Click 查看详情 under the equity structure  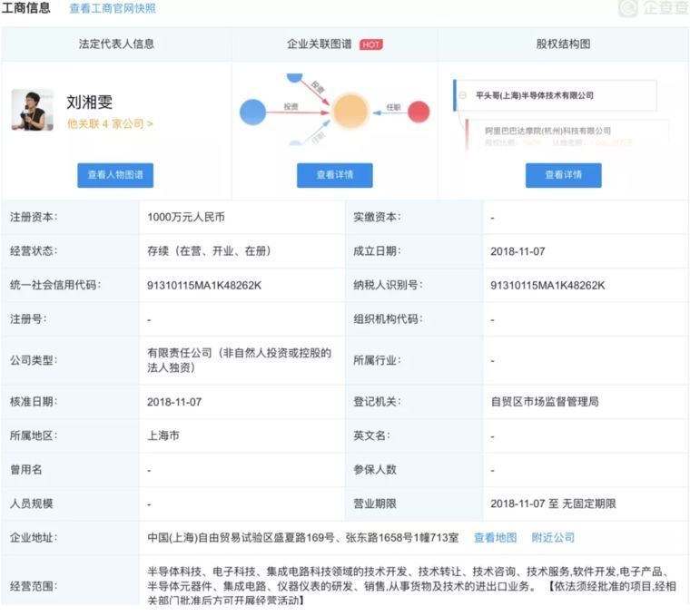tap(563, 175)
